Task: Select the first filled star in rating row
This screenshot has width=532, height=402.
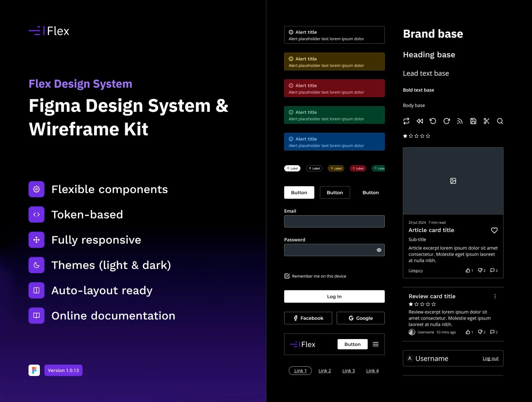Action: (x=405, y=136)
